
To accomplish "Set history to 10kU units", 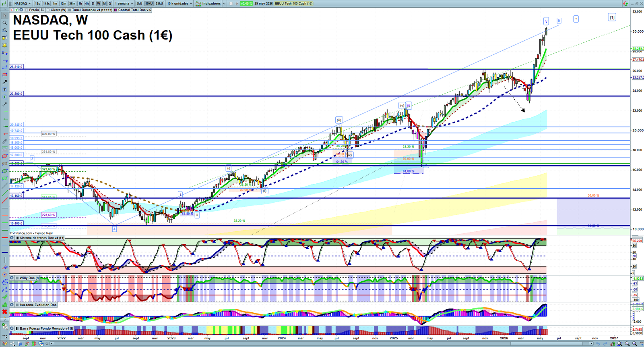I will click(149, 3).
